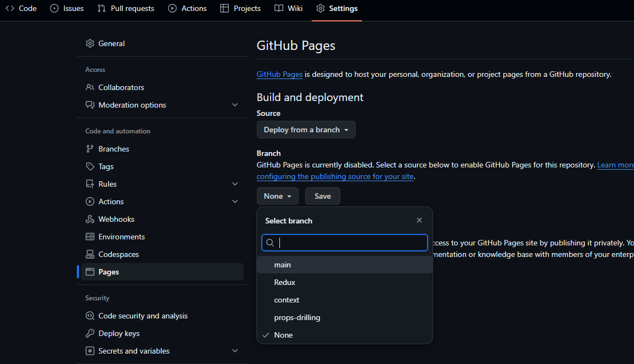634x364 pixels.
Task: Select the context branch option
Action: 345,300
